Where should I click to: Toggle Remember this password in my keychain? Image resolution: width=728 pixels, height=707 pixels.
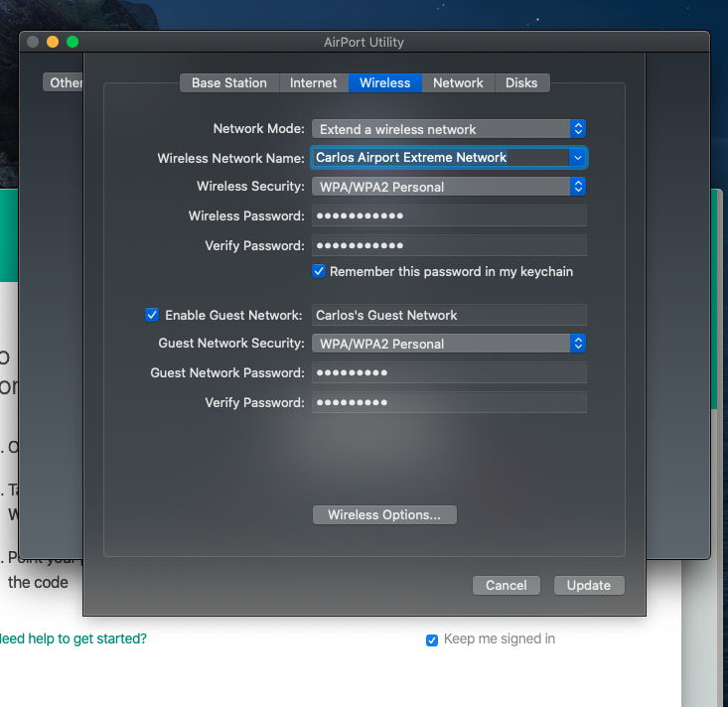[x=319, y=271]
